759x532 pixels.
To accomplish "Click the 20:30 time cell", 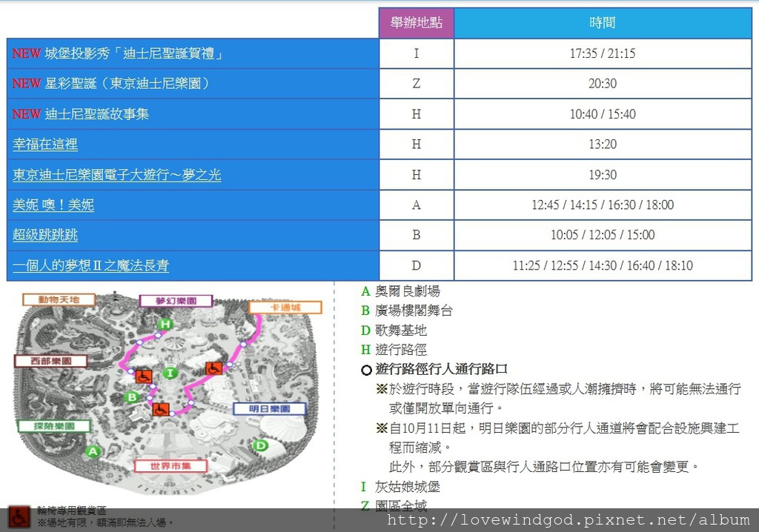I will point(603,83).
